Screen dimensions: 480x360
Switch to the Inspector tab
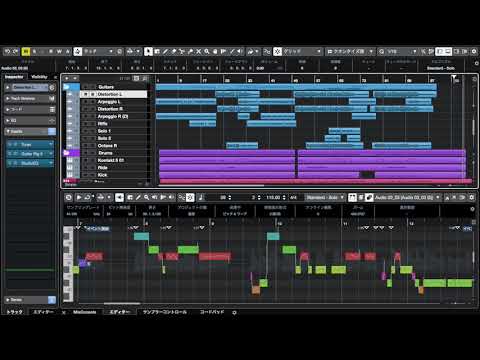click(x=14, y=77)
